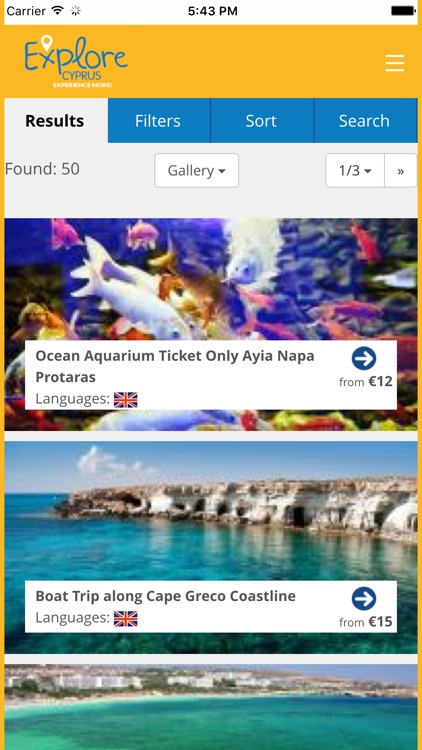This screenshot has height=750, width=422.
Task: Expand the Gallery view dropdown
Action: point(197,170)
